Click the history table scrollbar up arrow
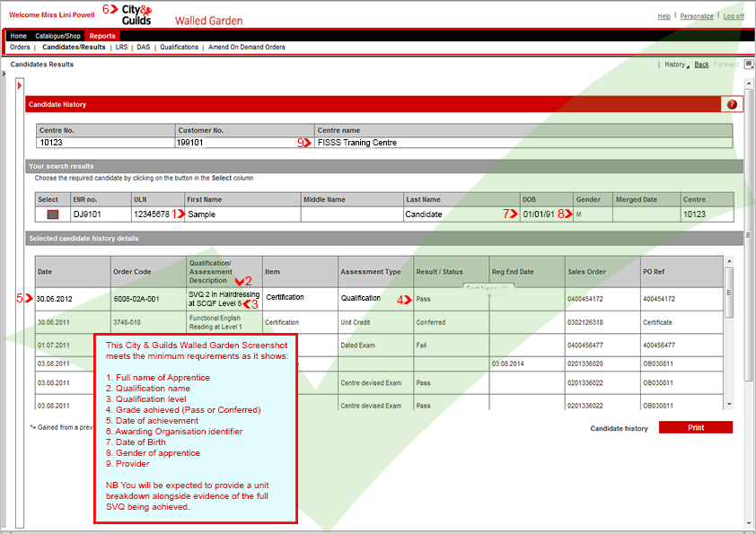The image size is (756, 534). (x=729, y=261)
